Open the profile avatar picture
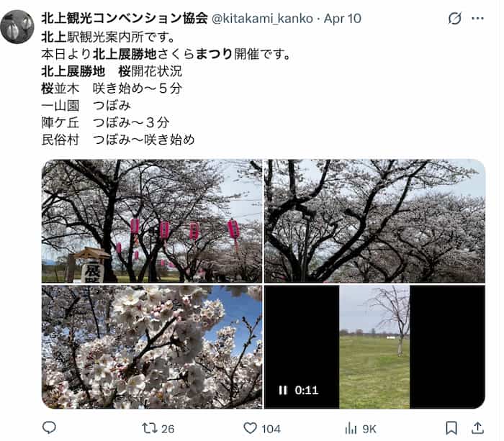The width and height of the screenshot is (504, 441). 17,27
